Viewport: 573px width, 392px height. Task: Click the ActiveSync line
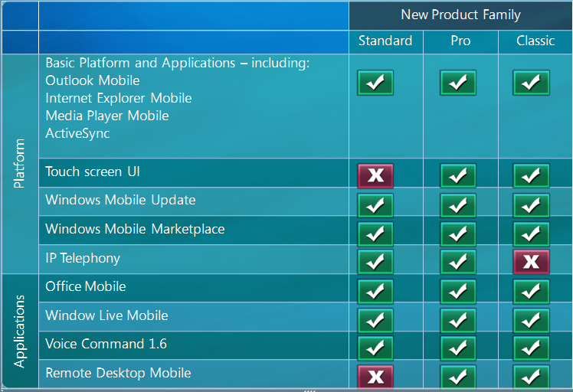(77, 133)
